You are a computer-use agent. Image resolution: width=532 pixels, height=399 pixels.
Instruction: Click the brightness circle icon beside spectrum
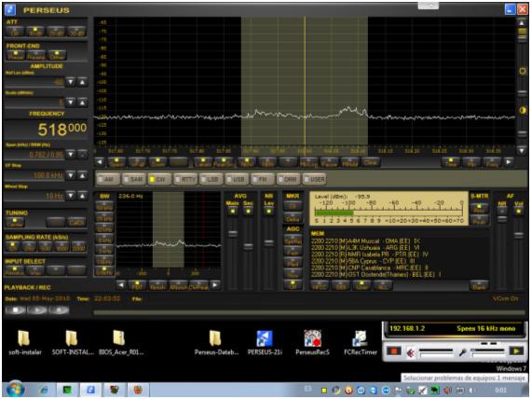(523, 71)
